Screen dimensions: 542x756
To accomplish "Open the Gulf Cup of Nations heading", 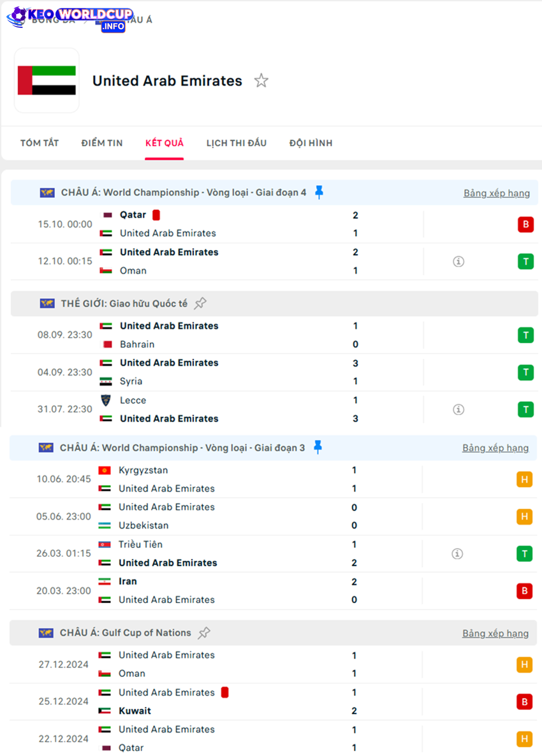I will pos(126,632).
